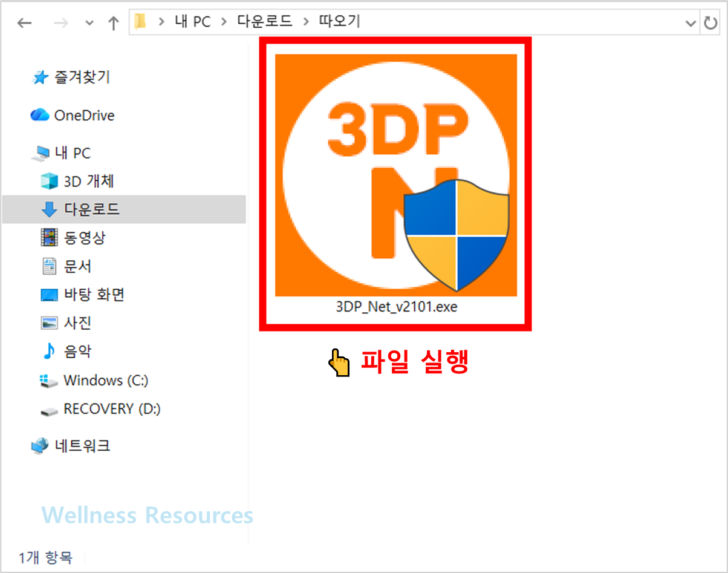Viewport: 728px width, 573px height.
Task: Go up one folder level
Action: click(x=113, y=23)
